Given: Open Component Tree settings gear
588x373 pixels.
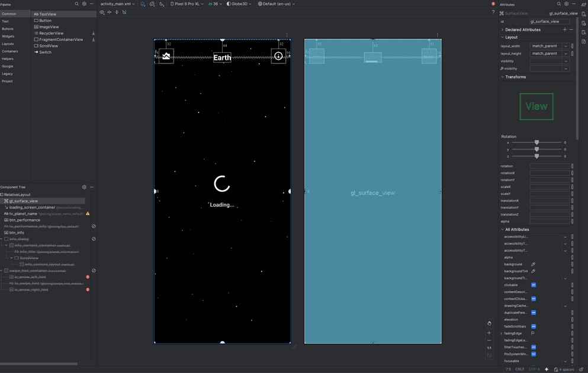Looking at the screenshot, I should (84, 187).
